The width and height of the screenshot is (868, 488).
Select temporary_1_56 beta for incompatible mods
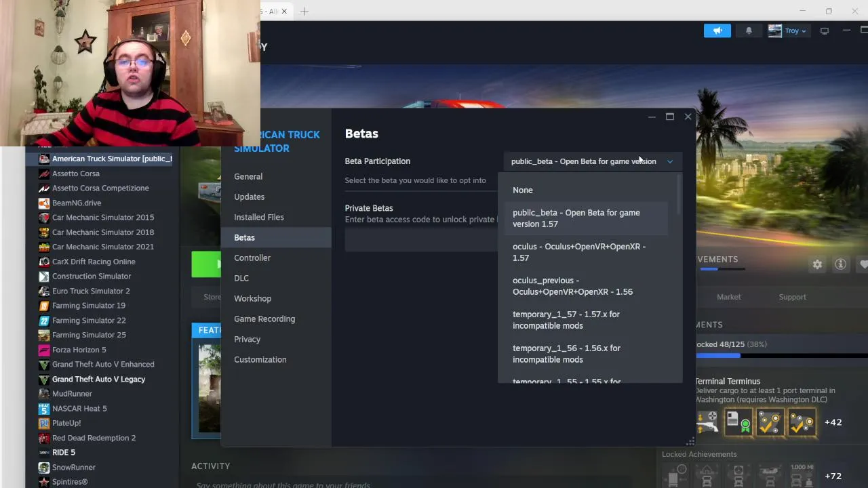[586, 354]
